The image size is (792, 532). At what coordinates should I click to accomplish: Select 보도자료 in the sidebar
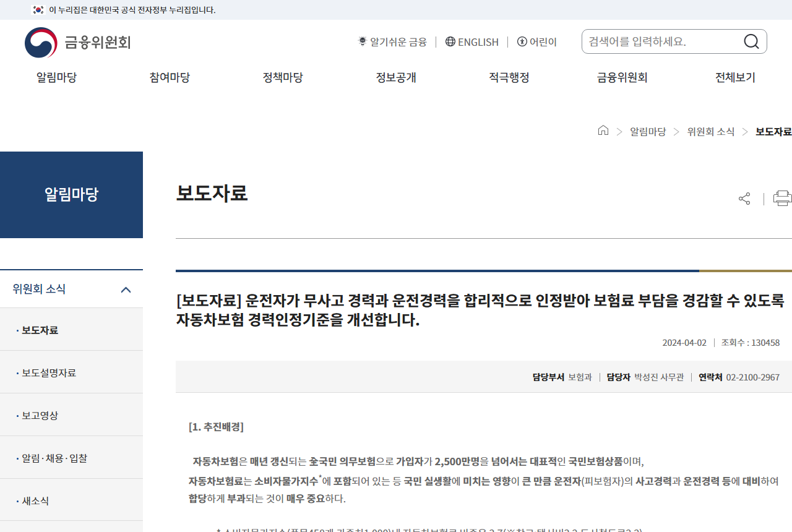[72, 330]
